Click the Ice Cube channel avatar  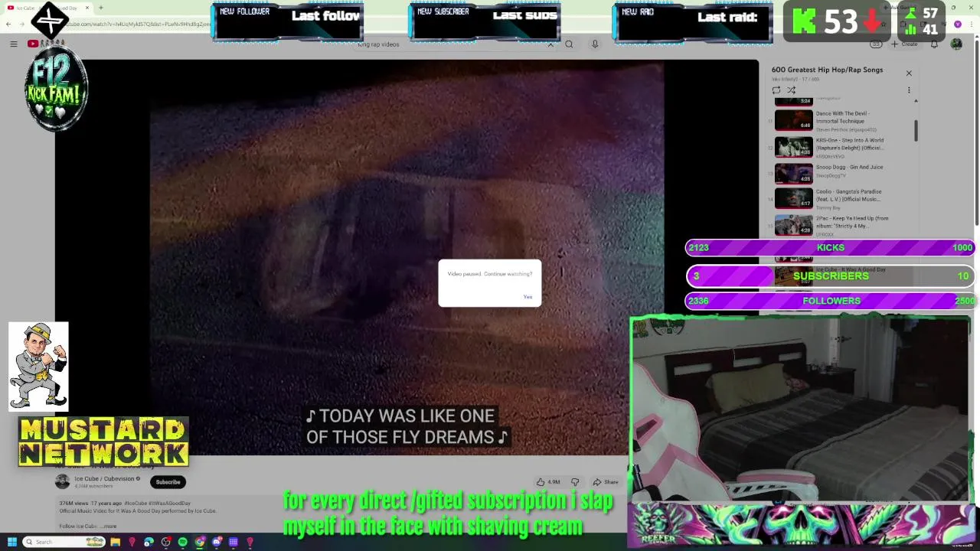(62, 481)
